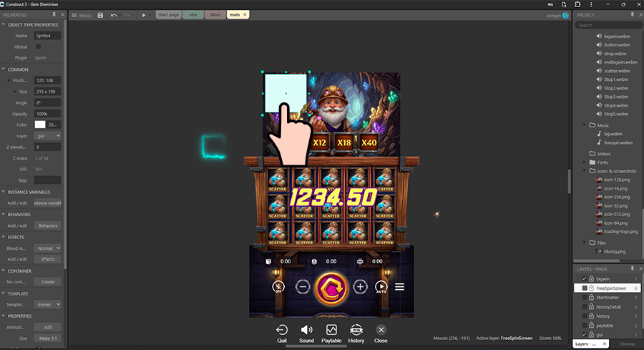Toggle visibility of bigwin layer
The height and width of the screenshot is (350, 644).
click(585, 278)
